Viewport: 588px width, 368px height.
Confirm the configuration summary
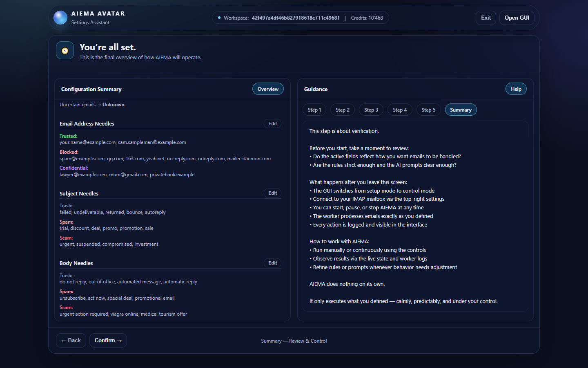pos(108,340)
